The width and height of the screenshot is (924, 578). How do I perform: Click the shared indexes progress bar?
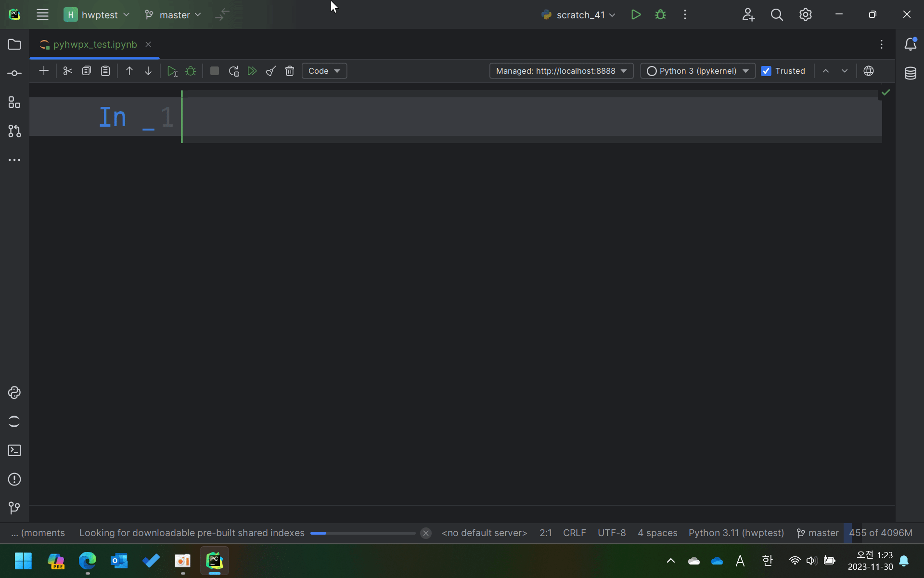click(362, 533)
